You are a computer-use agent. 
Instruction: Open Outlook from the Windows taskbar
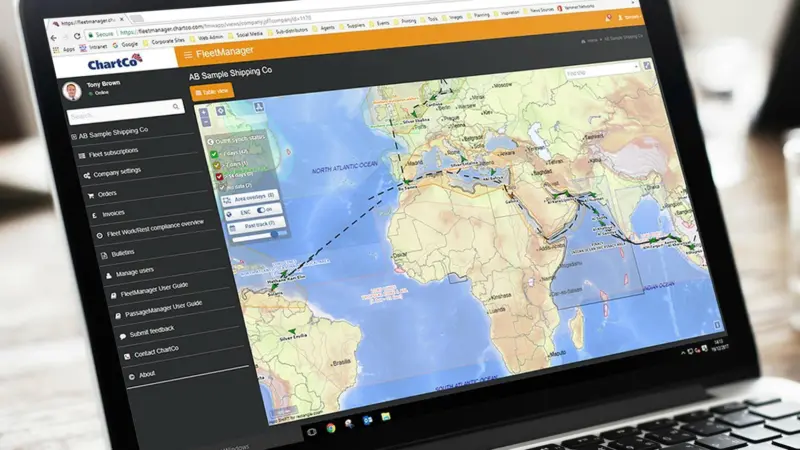[x=367, y=420]
